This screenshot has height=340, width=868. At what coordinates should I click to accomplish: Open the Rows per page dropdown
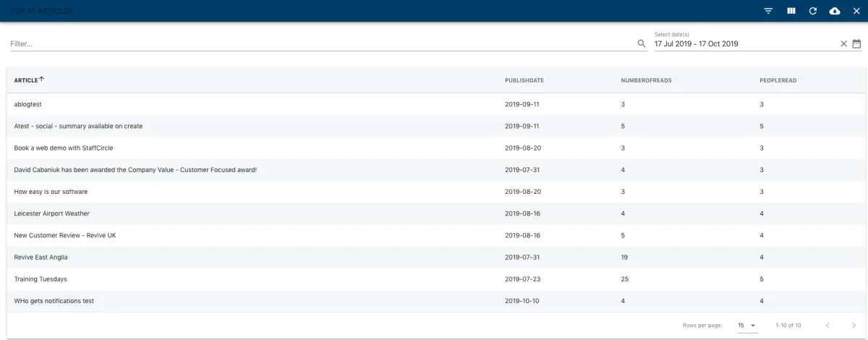point(746,326)
